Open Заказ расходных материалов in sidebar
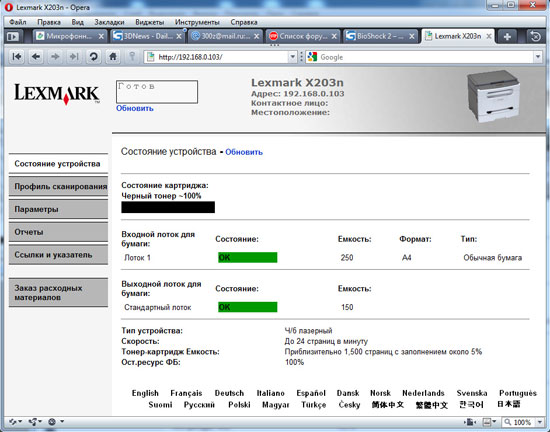Viewport: 550px width, 432px height. click(58, 292)
